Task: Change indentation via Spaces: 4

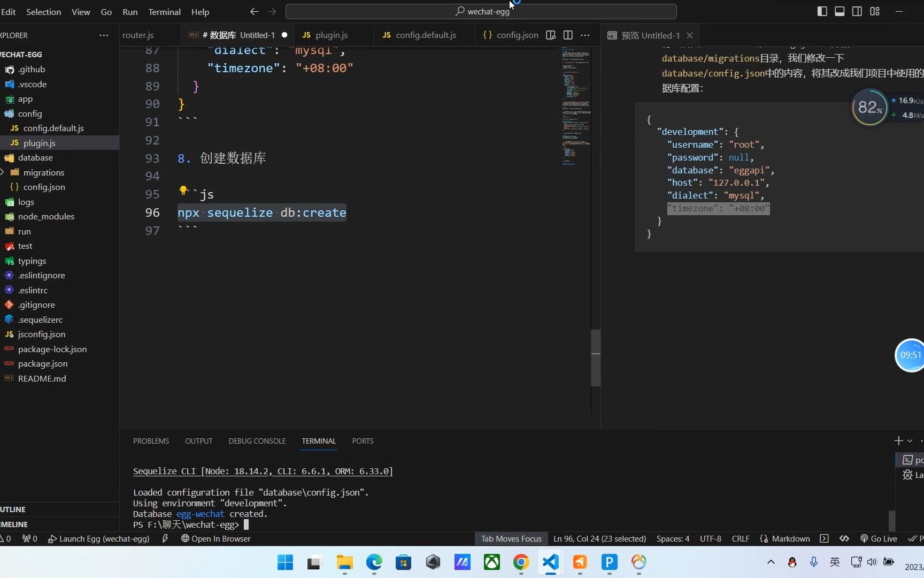Action: (673, 538)
